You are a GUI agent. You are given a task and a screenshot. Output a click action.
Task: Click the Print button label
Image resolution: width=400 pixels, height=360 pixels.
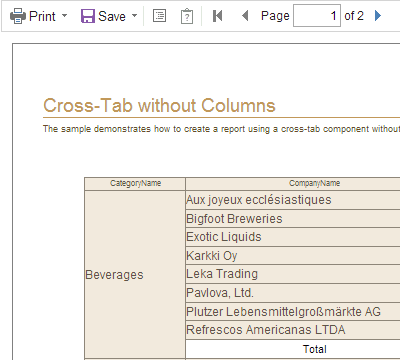(x=42, y=16)
